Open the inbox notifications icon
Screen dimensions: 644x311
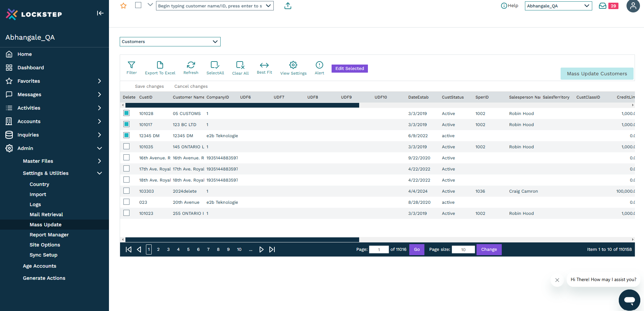tap(603, 6)
